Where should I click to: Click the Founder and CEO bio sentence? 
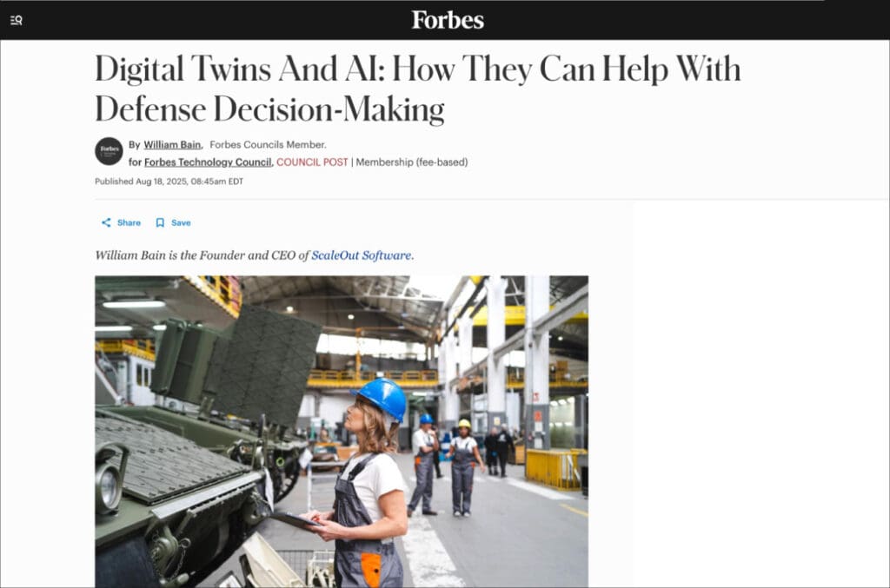click(x=255, y=255)
